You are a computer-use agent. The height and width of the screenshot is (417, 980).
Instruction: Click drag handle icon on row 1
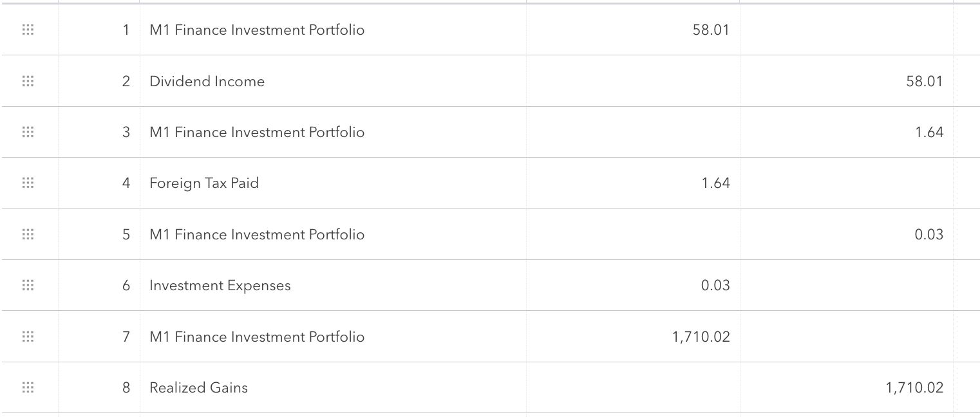28,30
